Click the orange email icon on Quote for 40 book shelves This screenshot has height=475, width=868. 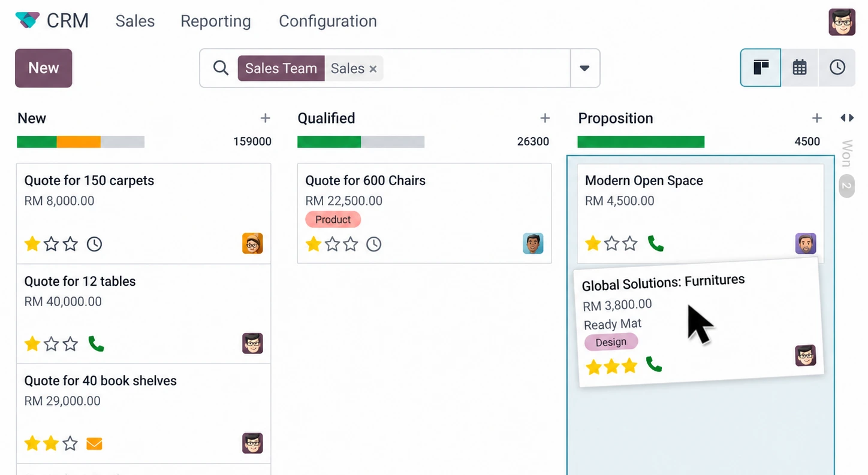click(94, 444)
